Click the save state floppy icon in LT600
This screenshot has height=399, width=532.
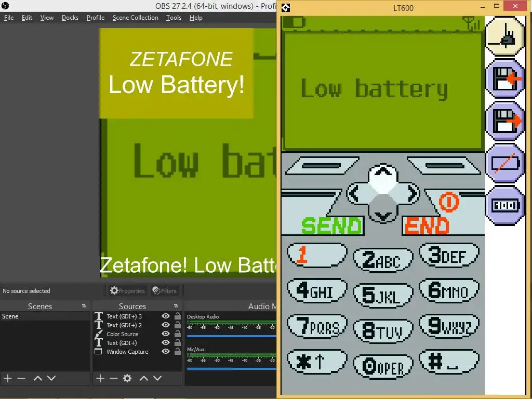point(505,79)
